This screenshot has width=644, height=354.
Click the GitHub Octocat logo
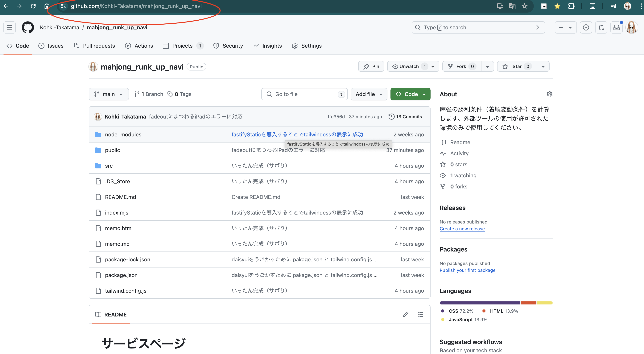tap(27, 27)
